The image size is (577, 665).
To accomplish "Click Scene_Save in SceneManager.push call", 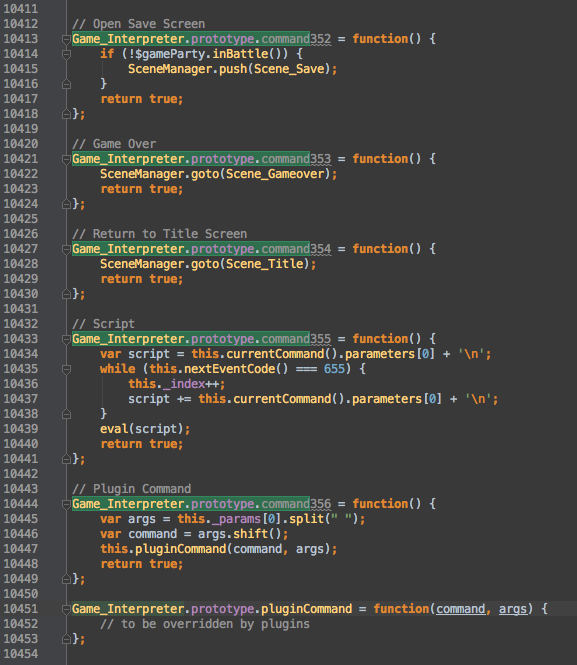I will 289,69.
